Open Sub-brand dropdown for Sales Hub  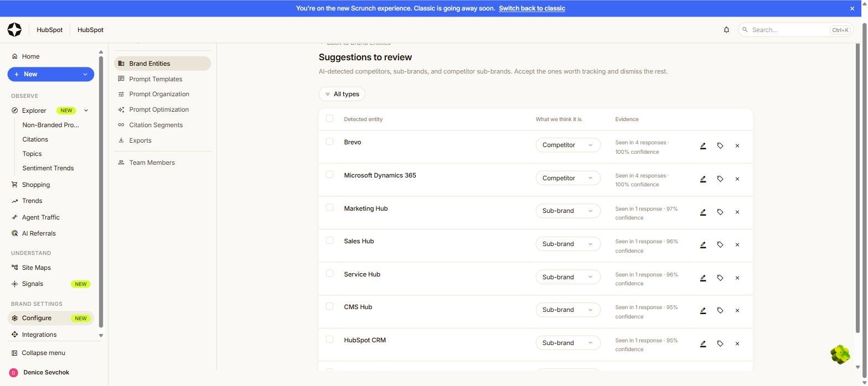(568, 244)
